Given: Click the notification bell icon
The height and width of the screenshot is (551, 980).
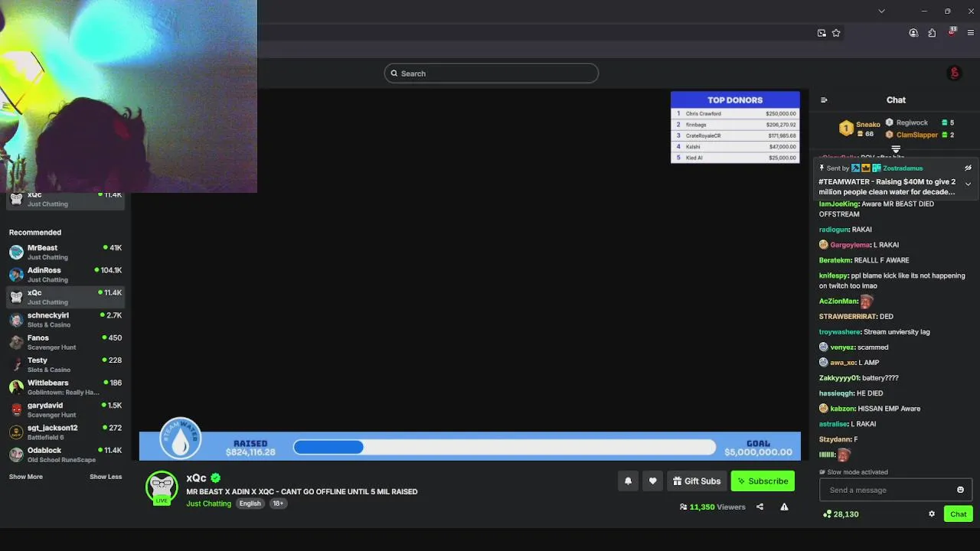Looking at the screenshot, I should pos(628,481).
